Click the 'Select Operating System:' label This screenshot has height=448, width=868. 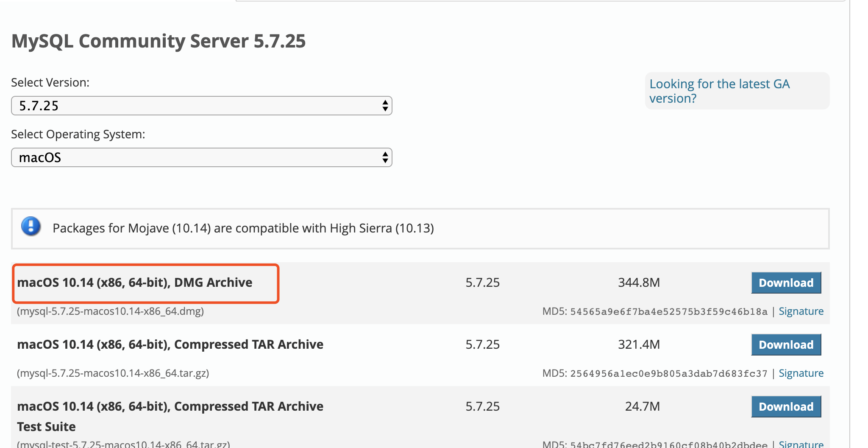pyautogui.click(x=78, y=134)
